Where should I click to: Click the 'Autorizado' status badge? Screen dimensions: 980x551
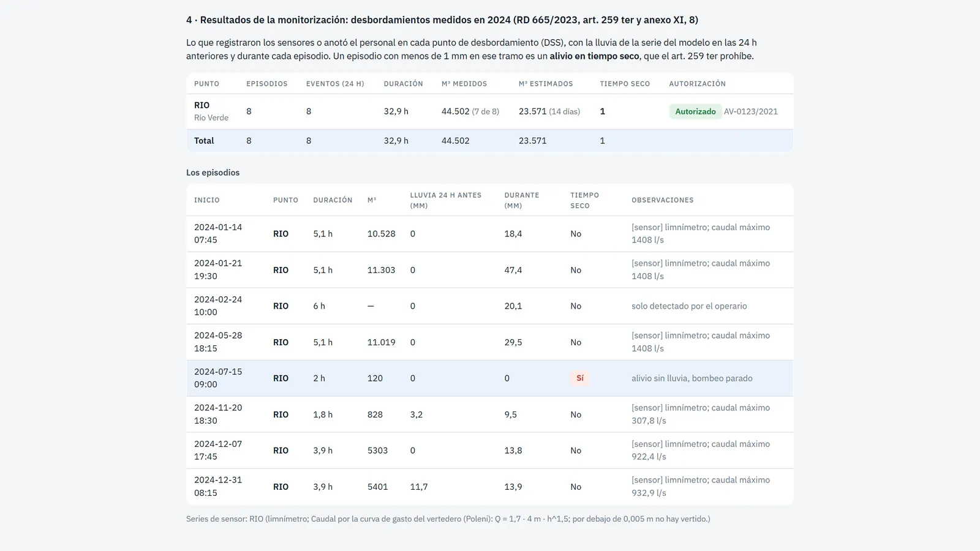[695, 111]
